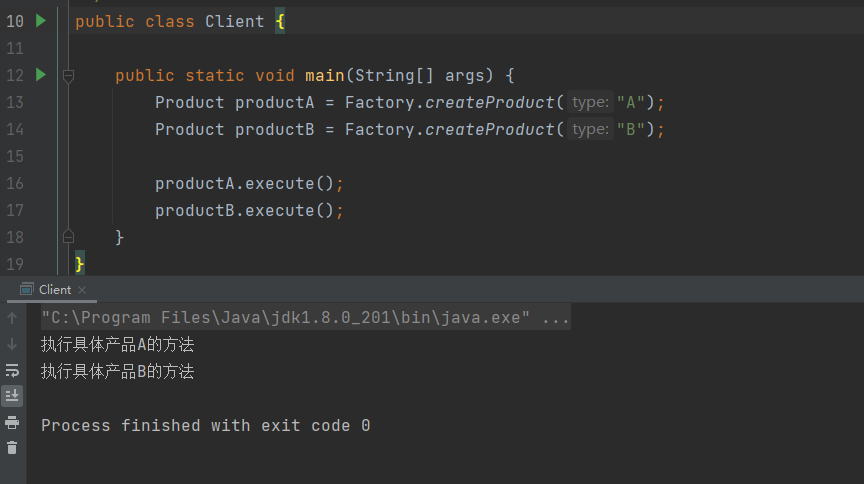Image resolution: width=864 pixels, height=484 pixels.
Task: Click the productB variable declaration on line 14
Action: pyautogui.click(x=274, y=130)
